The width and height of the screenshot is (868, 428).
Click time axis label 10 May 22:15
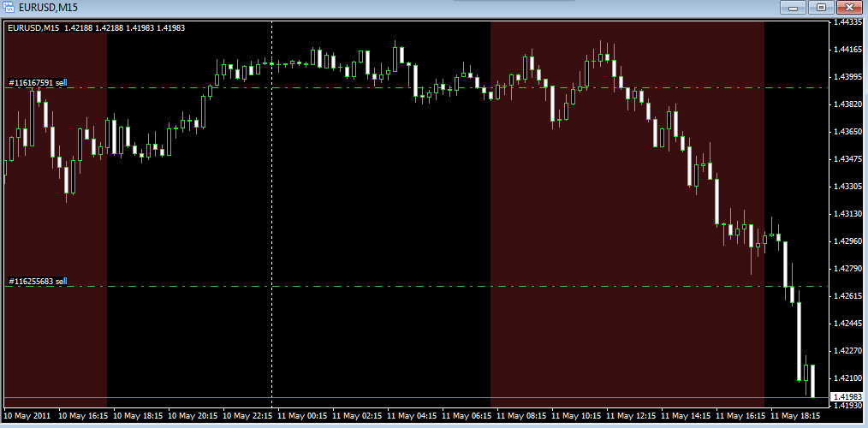pyautogui.click(x=247, y=415)
